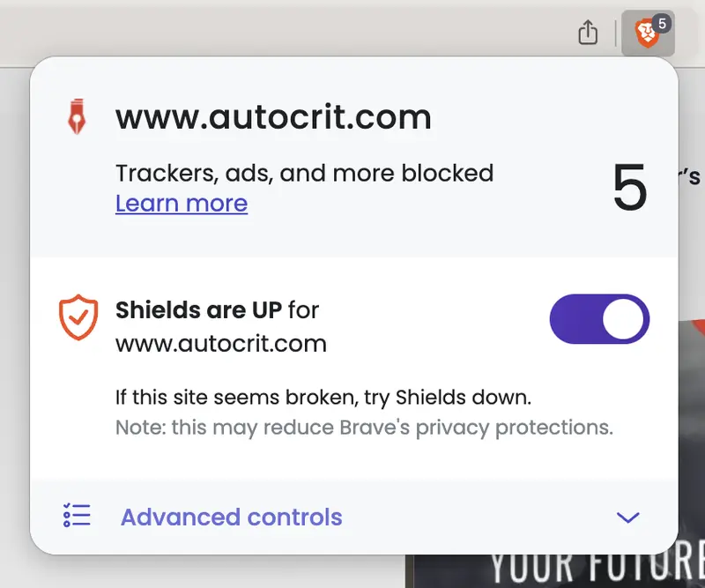This screenshot has width=705, height=588.
Task: Open the Learn more link
Action: pyautogui.click(x=182, y=204)
